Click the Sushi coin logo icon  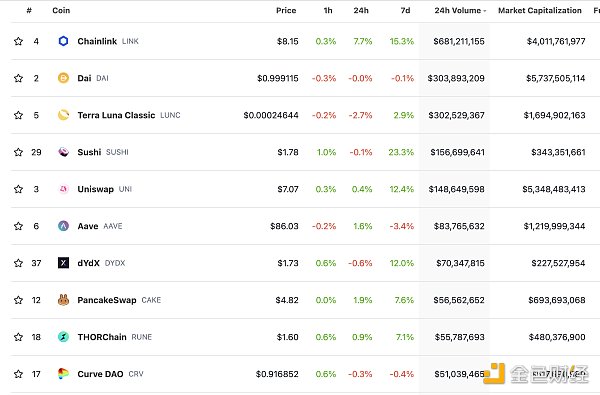(x=64, y=152)
